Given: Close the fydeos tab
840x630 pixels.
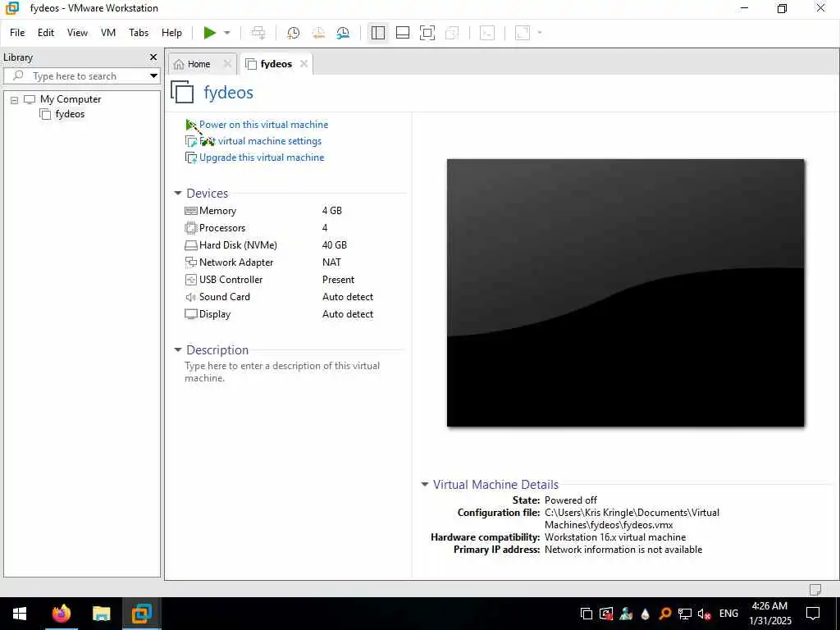Looking at the screenshot, I should [304, 64].
